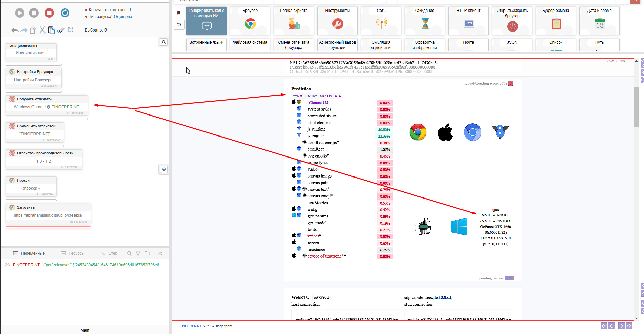Change the Тип запуска value Один раз

point(123,17)
